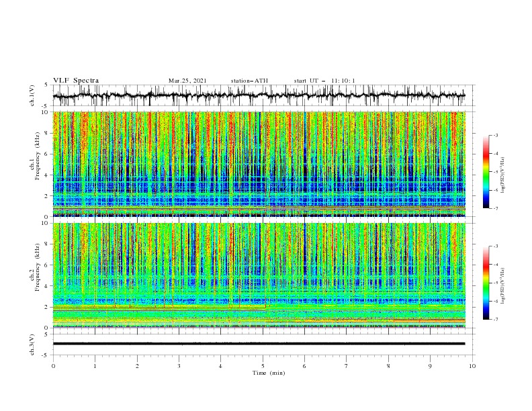Click the 'VLF Spectra' plot title
This screenshot has width=532, height=411.
pyautogui.click(x=76, y=81)
